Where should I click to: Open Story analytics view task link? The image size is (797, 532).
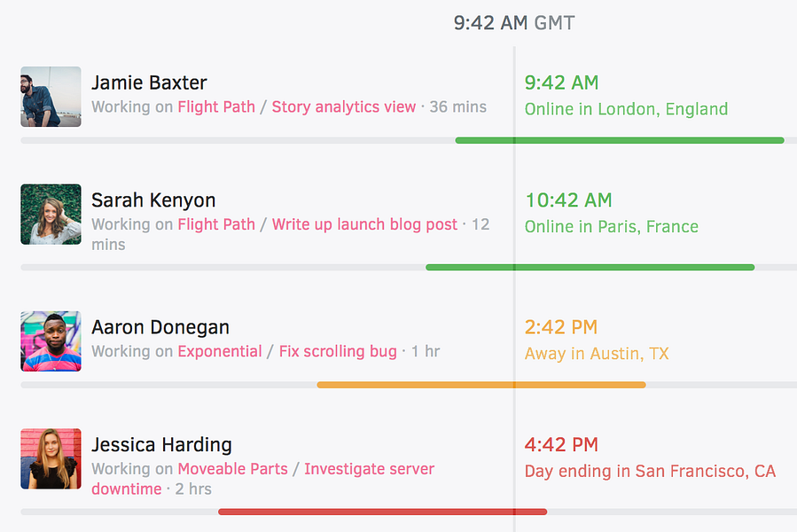(343, 107)
